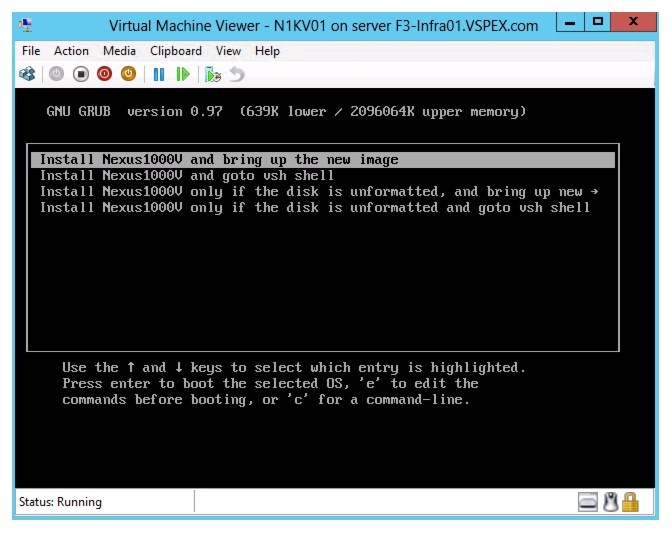The width and height of the screenshot is (672, 533).
Task: Click the padlock status icon
Action: [630, 502]
